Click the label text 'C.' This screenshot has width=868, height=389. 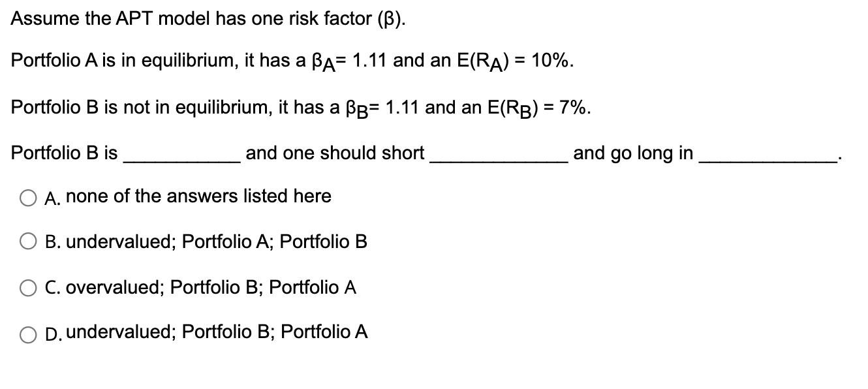tap(50, 287)
